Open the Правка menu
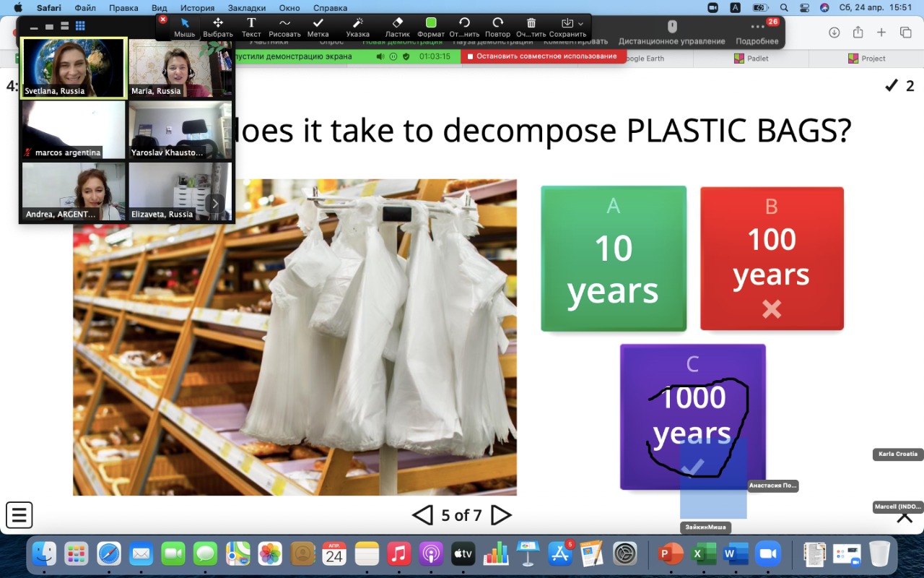This screenshot has height=578, width=924. coord(123,8)
